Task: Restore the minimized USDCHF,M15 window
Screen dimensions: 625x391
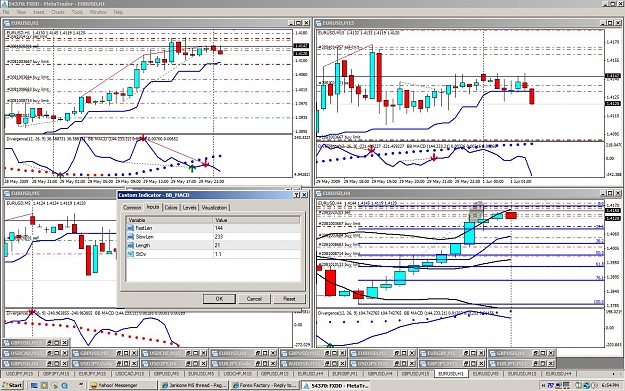Action: point(188,353)
